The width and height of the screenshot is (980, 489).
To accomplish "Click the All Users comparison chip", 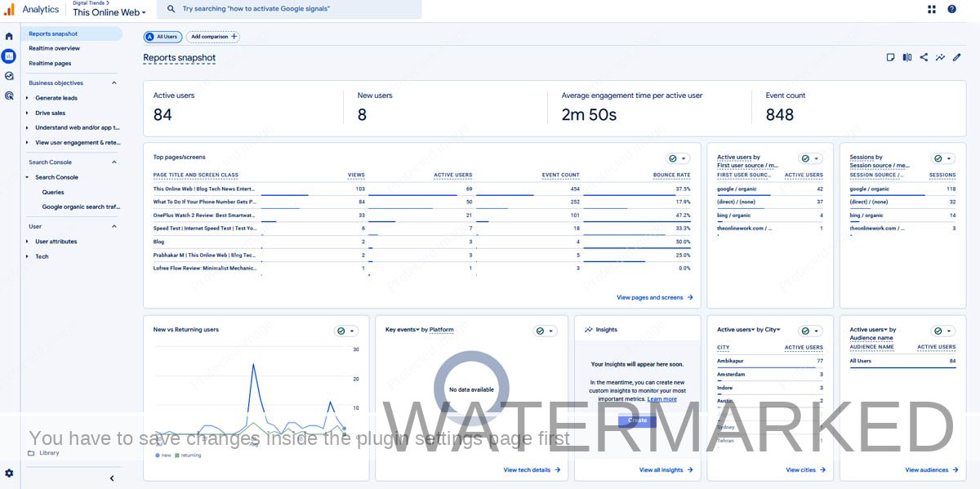I will tap(163, 37).
